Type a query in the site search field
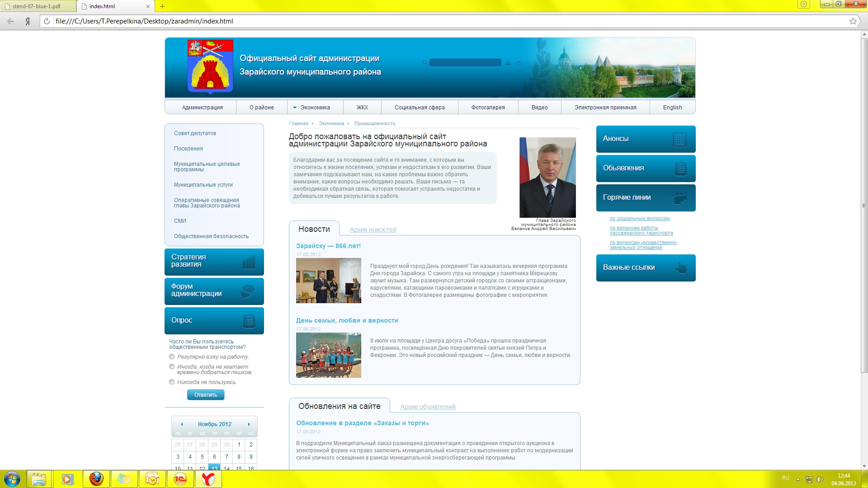Screen dimensions: 868x488 click(x=464, y=63)
